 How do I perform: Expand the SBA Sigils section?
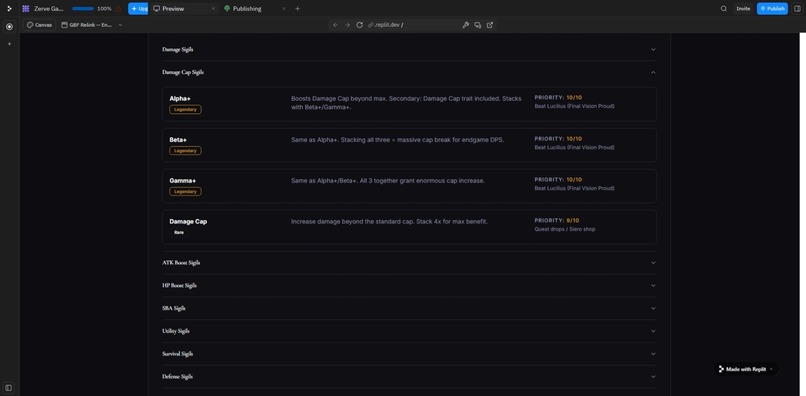409,308
